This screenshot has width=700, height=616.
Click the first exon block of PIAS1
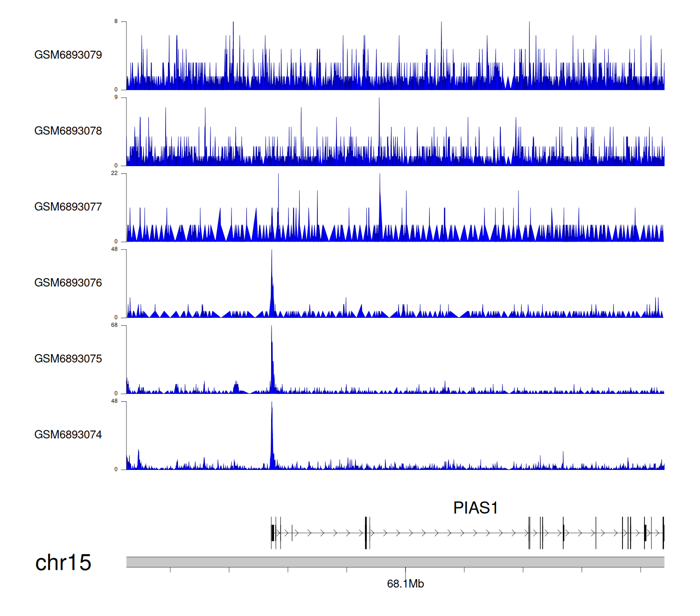[x=273, y=532]
